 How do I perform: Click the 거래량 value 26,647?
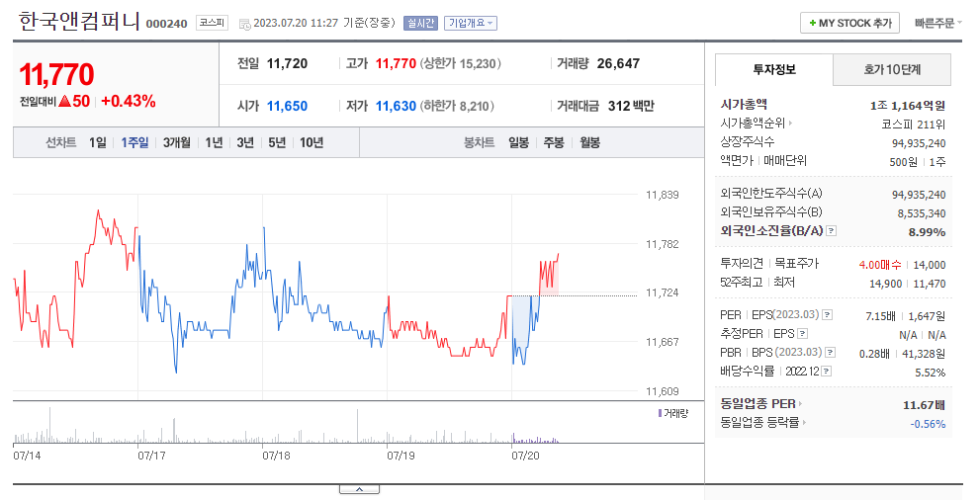[618, 63]
